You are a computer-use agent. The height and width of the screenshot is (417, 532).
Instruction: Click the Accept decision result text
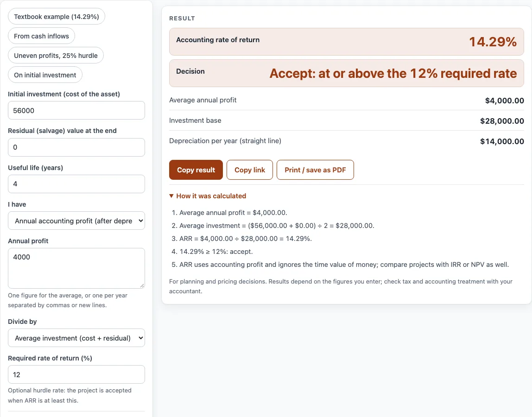393,73
